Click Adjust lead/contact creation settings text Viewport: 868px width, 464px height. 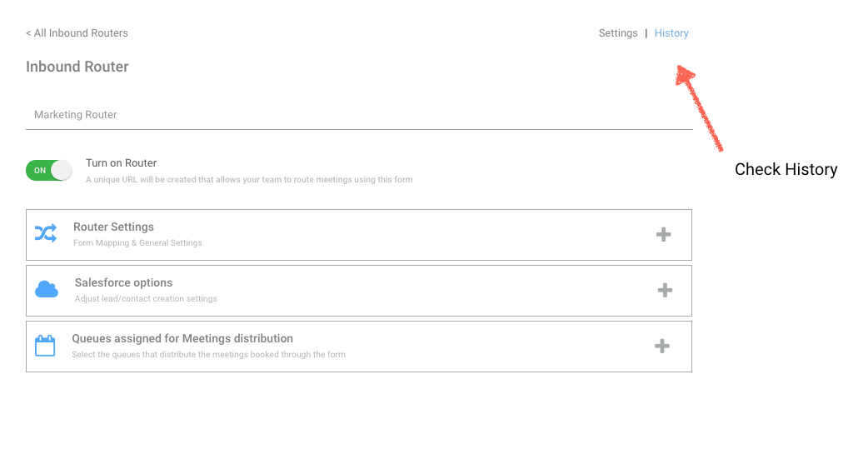click(x=146, y=299)
